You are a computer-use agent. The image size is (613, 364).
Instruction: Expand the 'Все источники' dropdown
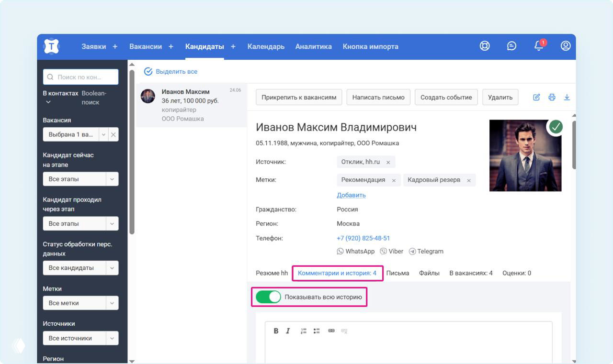click(80, 338)
